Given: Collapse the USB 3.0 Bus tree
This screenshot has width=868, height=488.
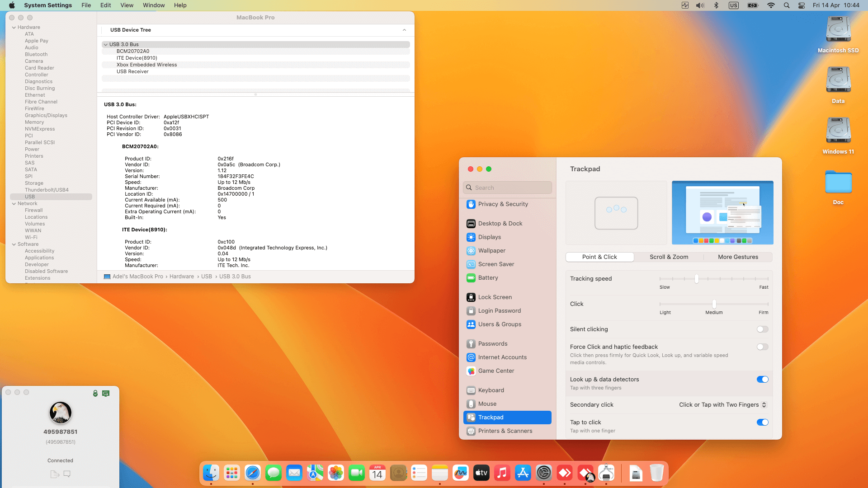Looking at the screenshot, I should 105,45.
